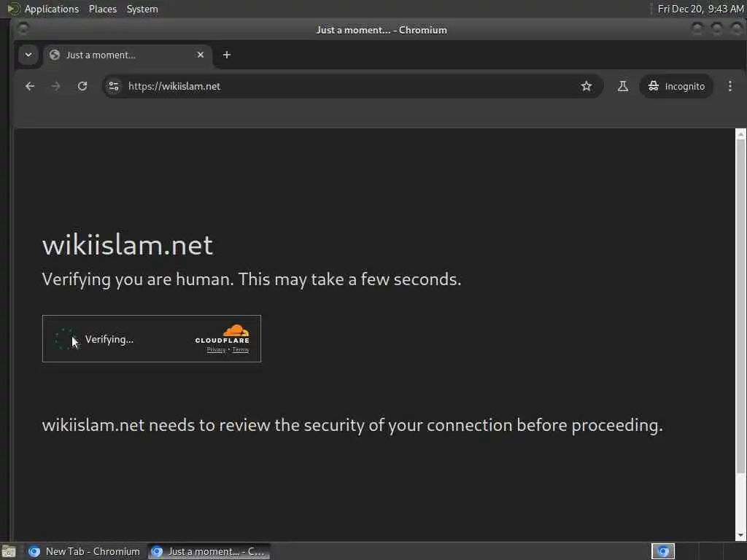Go back using the browser back arrow
Viewport: 747px width, 560px height.
coord(30,86)
